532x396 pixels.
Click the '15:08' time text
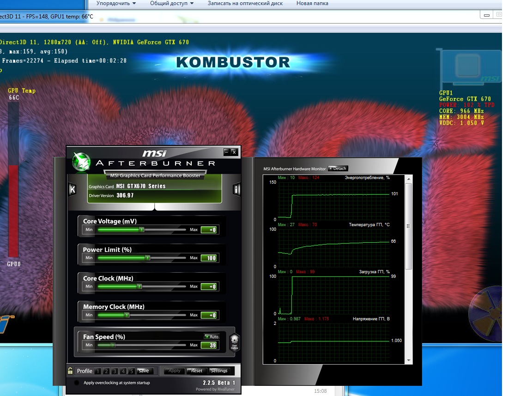point(320,391)
